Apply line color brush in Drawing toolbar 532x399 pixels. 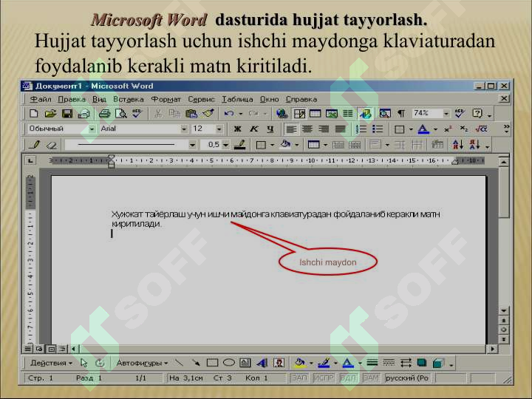click(324, 363)
